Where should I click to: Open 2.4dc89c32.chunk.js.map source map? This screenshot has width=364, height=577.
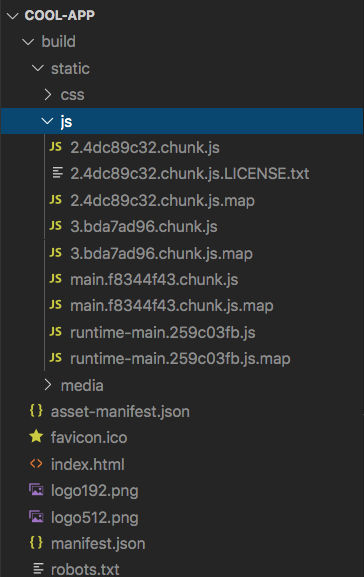click(162, 201)
